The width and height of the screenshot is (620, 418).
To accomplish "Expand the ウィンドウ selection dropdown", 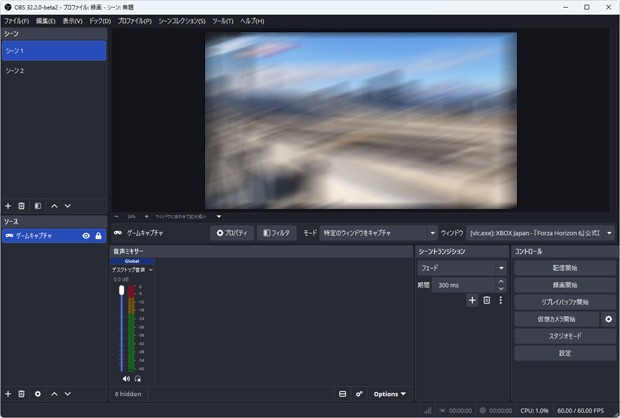I will [540, 233].
